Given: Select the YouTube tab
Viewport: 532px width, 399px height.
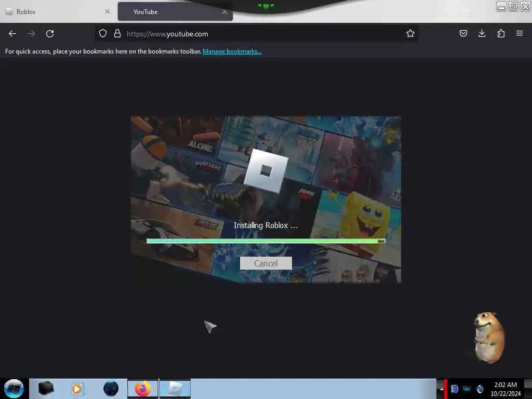Looking at the screenshot, I should pos(175,12).
